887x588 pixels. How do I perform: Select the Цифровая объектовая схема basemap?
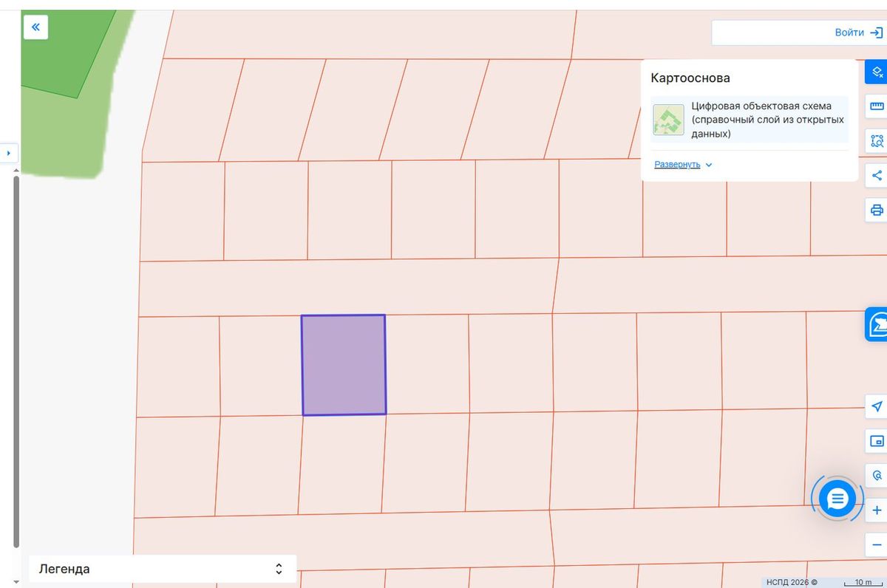(750, 120)
